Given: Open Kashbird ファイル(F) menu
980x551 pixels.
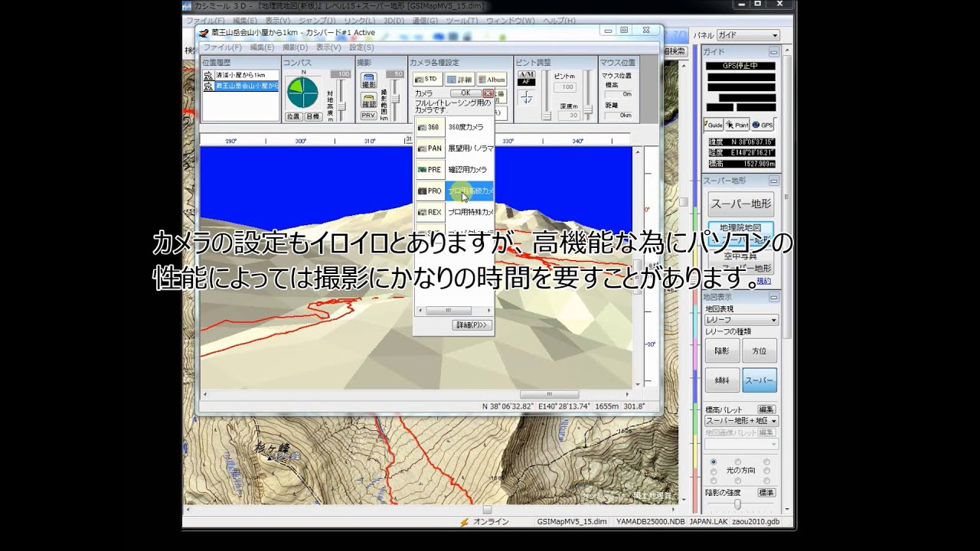Looking at the screenshot, I should coord(222,47).
